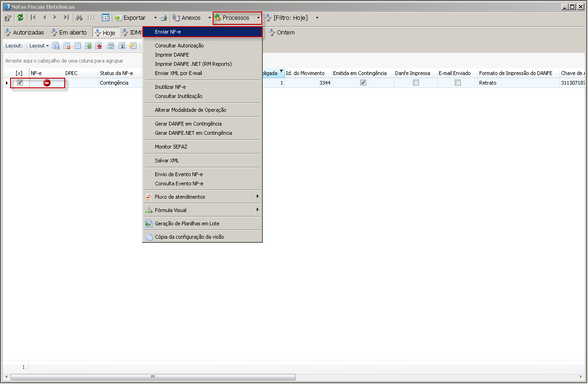Jump to the last record
The image size is (588, 384).
(x=67, y=18)
